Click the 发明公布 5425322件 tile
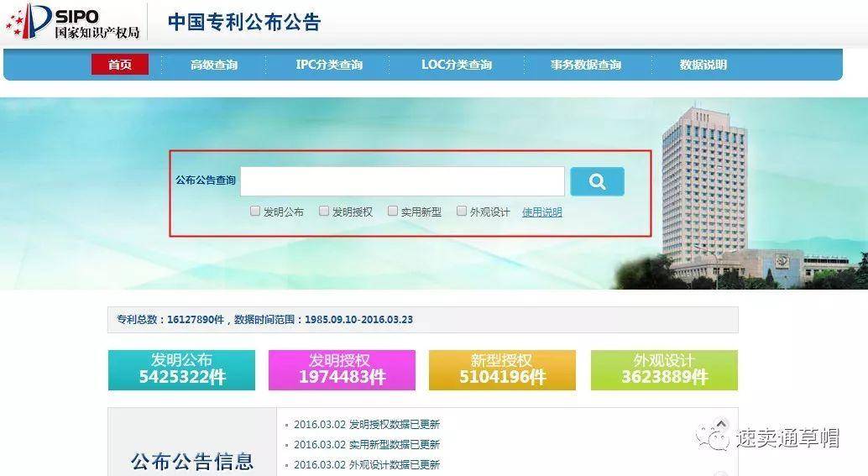The height and width of the screenshot is (476, 868). point(181,369)
